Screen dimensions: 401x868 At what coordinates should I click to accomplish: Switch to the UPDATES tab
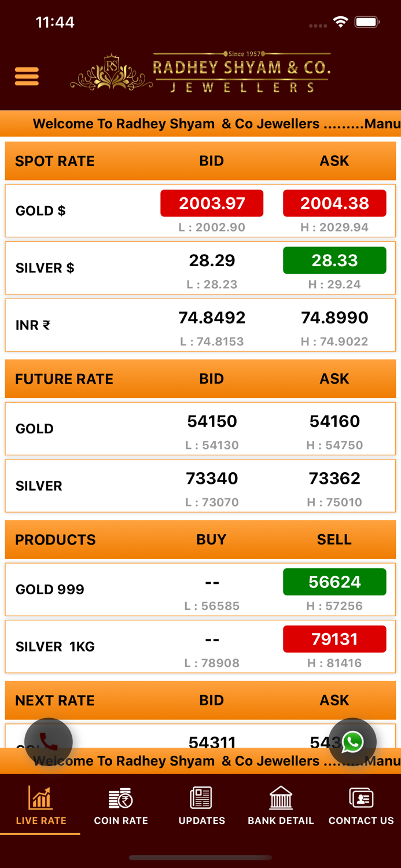201,821
